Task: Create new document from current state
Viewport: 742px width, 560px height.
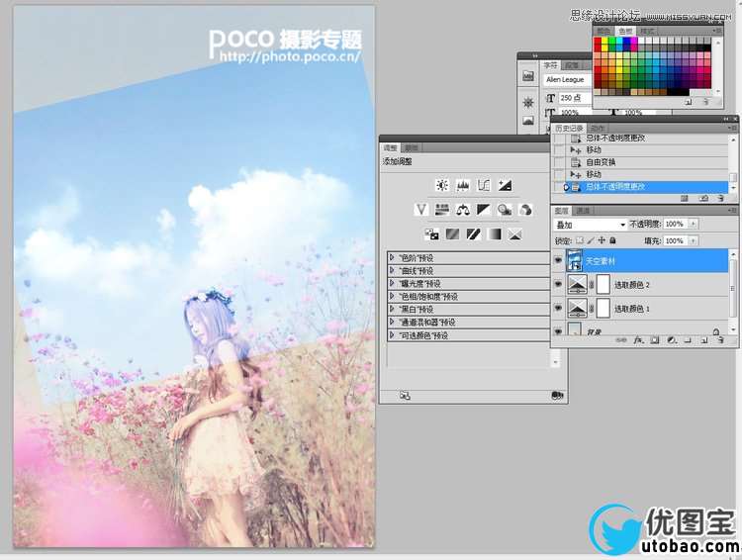Action: [685, 198]
